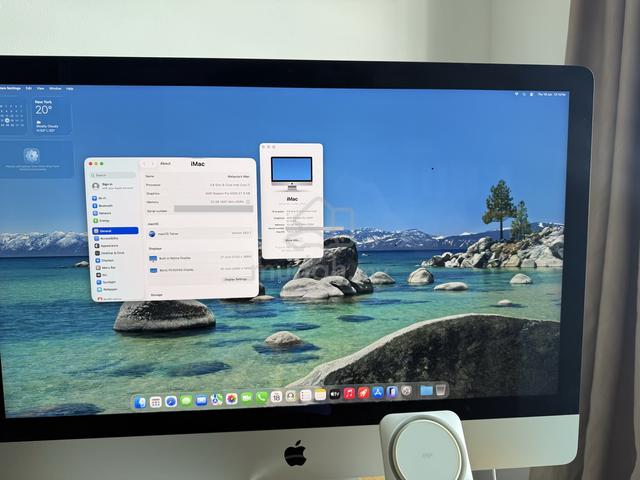Open the Contacts app in Dock
Screen dimensions: 640x480
[x=291, y=396]
